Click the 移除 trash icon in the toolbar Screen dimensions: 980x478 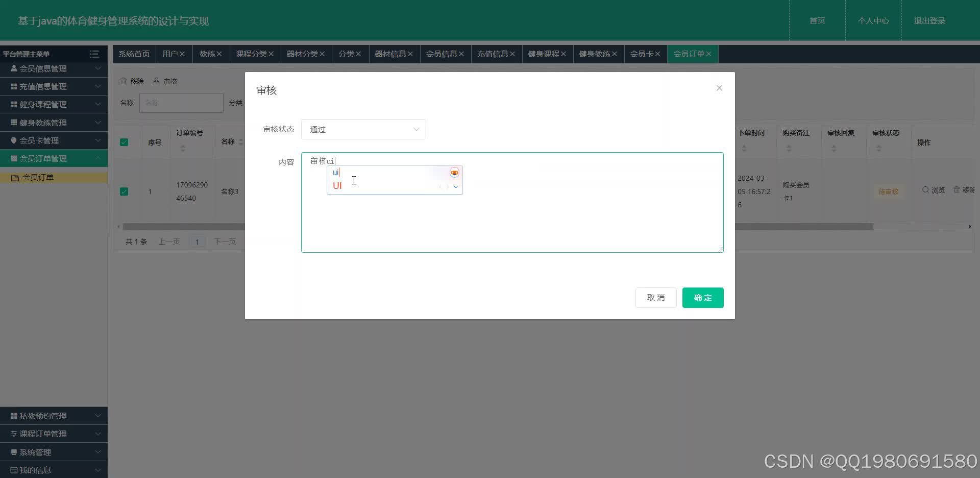tap(123, 81)
